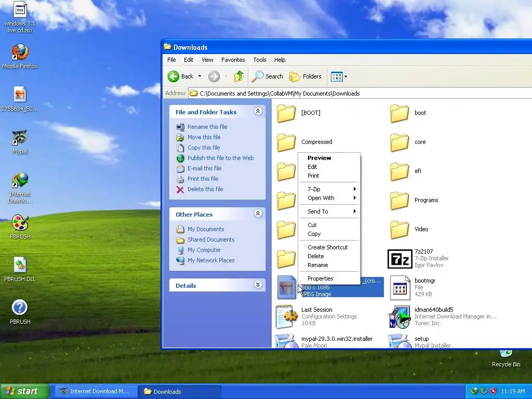532x399 pixels.
Task: Open the Favorites menu
Action: point(233,60)
